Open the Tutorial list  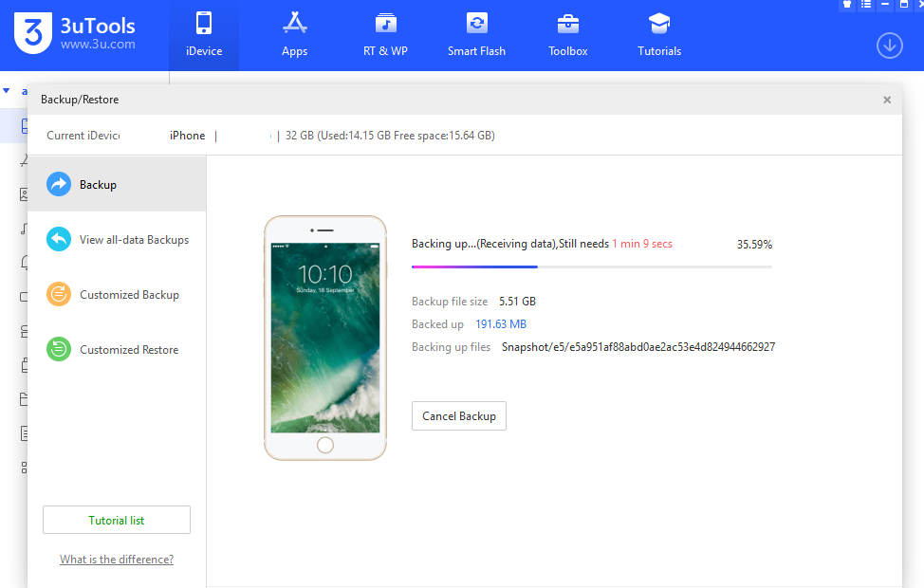[117, 521]
